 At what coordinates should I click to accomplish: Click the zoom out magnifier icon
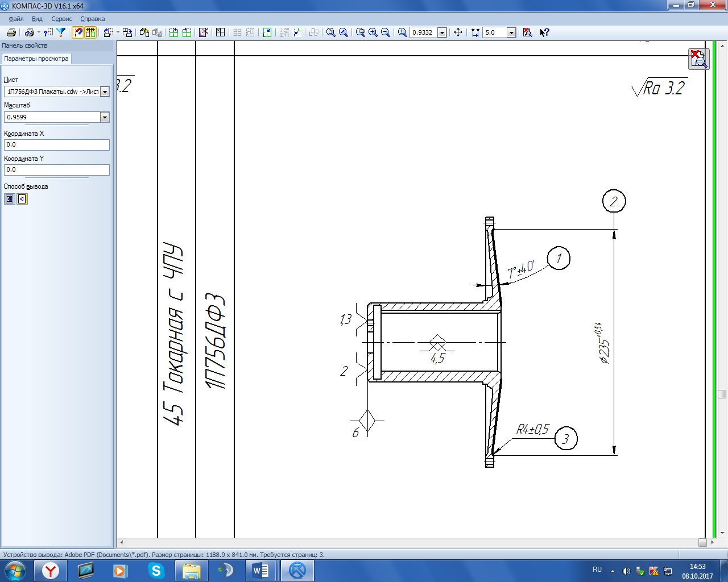point(386,32)
